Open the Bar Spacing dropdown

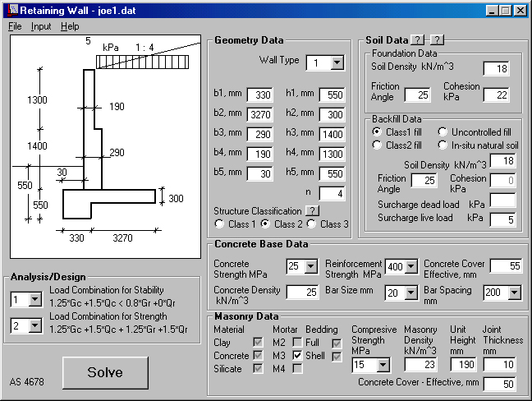[515, 293]
